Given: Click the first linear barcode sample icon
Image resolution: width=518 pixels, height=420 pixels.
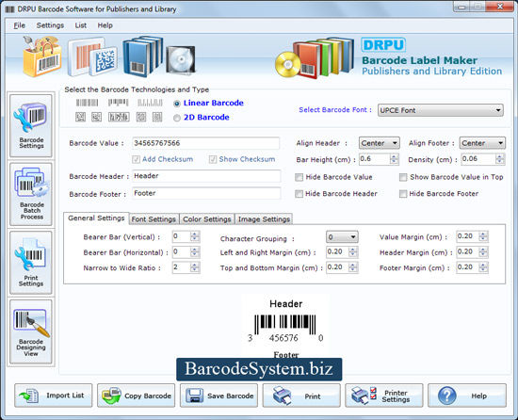Looking at the screenshot, I should pyautogui.click(x=88, y=103).
